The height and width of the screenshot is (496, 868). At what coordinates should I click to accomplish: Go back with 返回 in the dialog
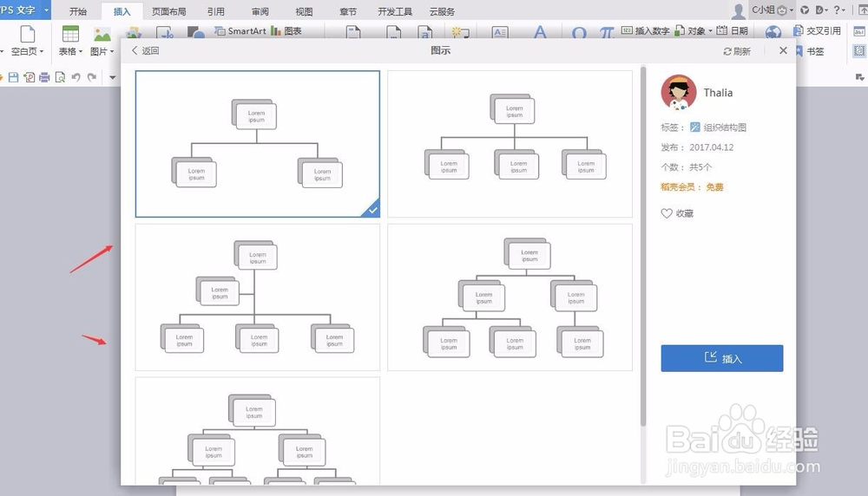[x=145, y=51]
